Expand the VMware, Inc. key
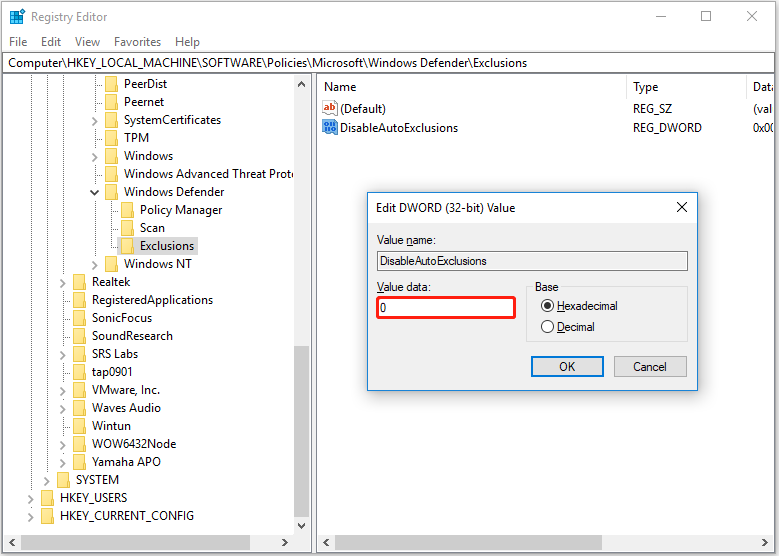Viewport: 779px width, 556px height. [x=63, y=391]
